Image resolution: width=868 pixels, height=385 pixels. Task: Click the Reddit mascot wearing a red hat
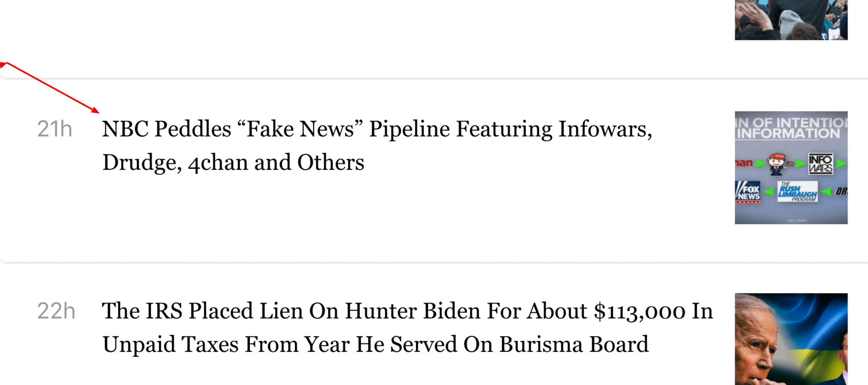pyautogui.click(x=776, y=164)
